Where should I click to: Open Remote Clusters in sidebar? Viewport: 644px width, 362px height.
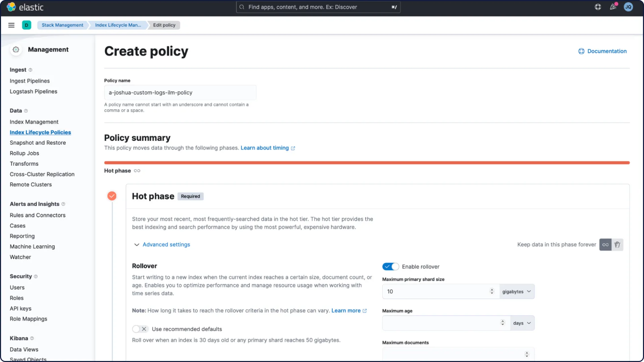pos(31,185)
